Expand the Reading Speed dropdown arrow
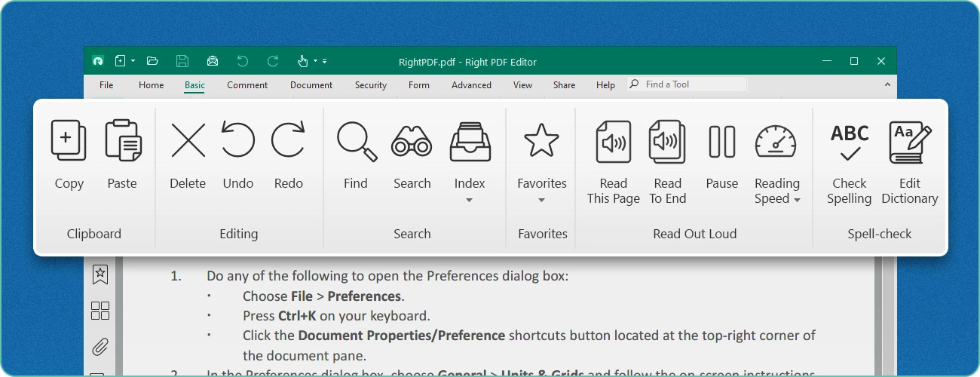The height and width of the screenshot is (377, 980). click(x=796, y=200)
